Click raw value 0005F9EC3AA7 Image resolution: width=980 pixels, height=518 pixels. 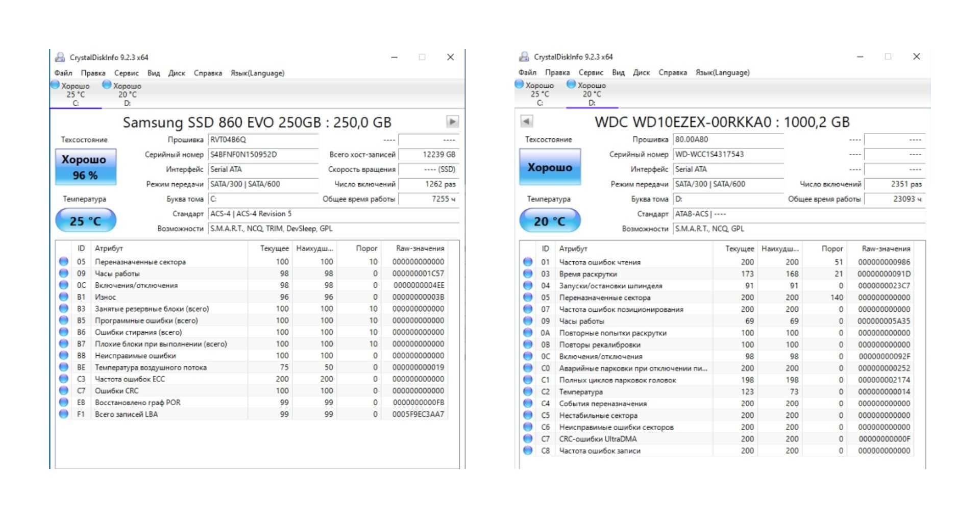coord(418,414)
